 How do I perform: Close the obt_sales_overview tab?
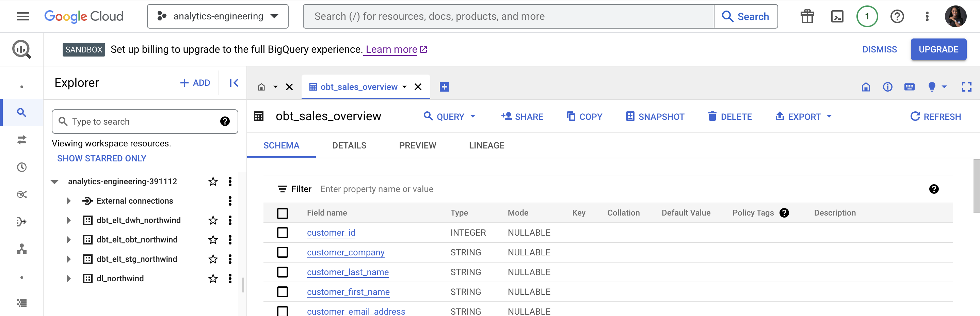418,87
